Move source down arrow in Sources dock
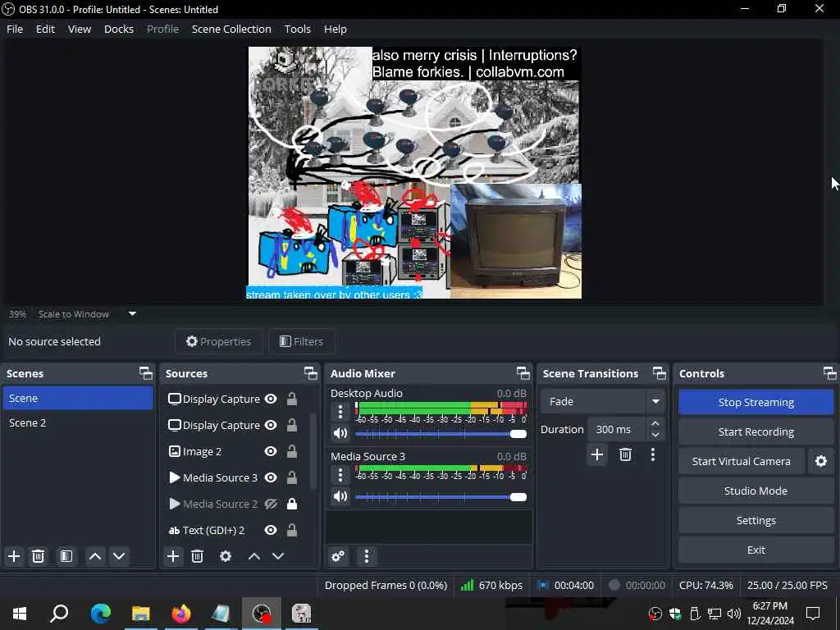Viewport: 840px width, 630px height. coord(278,556)
